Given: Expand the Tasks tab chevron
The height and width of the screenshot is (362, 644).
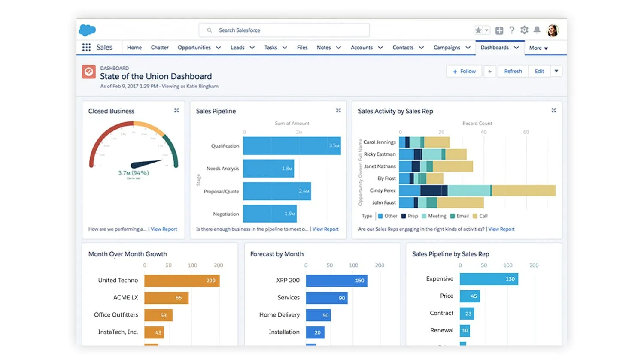Looking at the screenshot, I should coord(285,48).
